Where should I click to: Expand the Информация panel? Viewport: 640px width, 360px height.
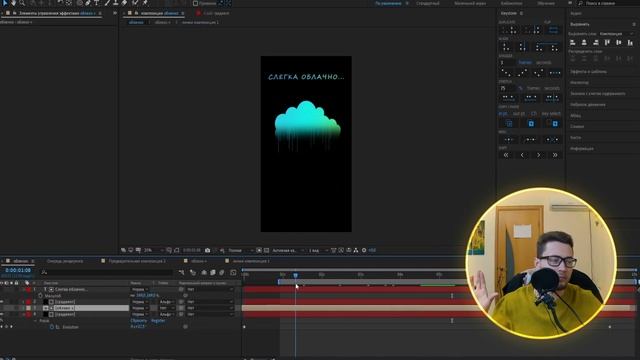click(582, 149)
